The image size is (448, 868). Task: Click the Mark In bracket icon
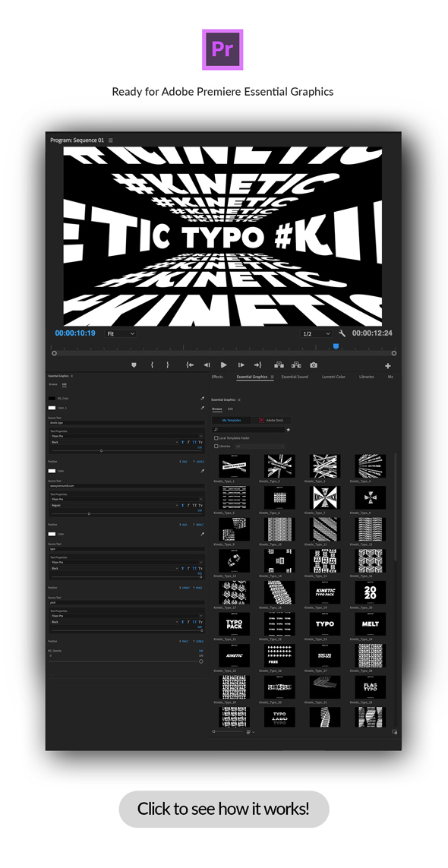pos(152,365)
